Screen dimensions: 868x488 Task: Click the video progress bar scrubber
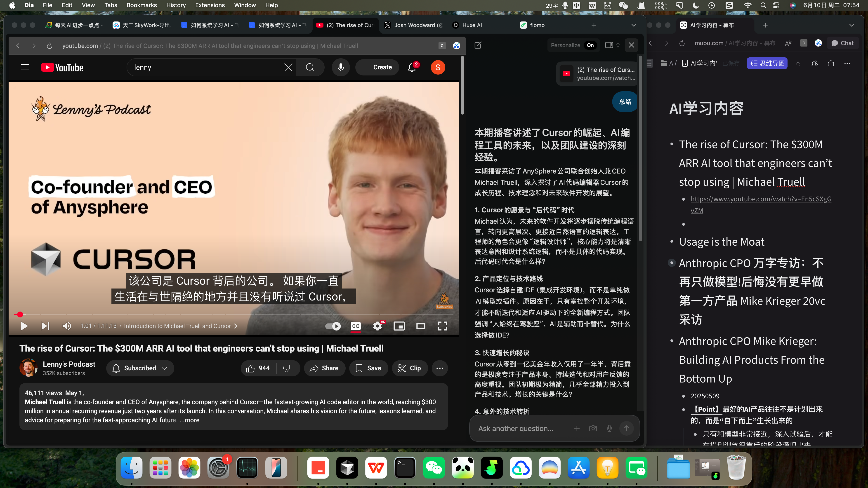(20, 314)
